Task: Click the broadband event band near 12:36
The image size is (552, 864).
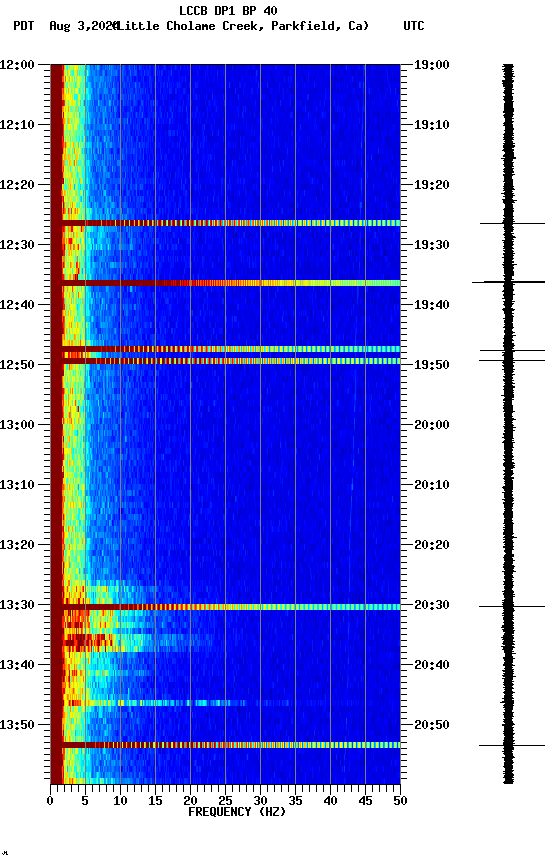Action: [x=225, y=283]
